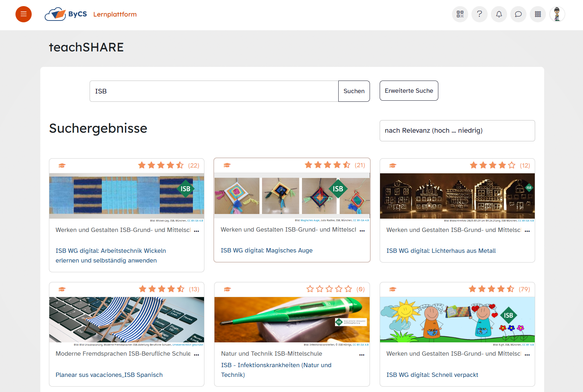Image resolution: width=583 pixels, height=392 pixels.
Task: Open ISB WG digital: Lichterhaus aus Metall link
Action: tap(441, 251)
